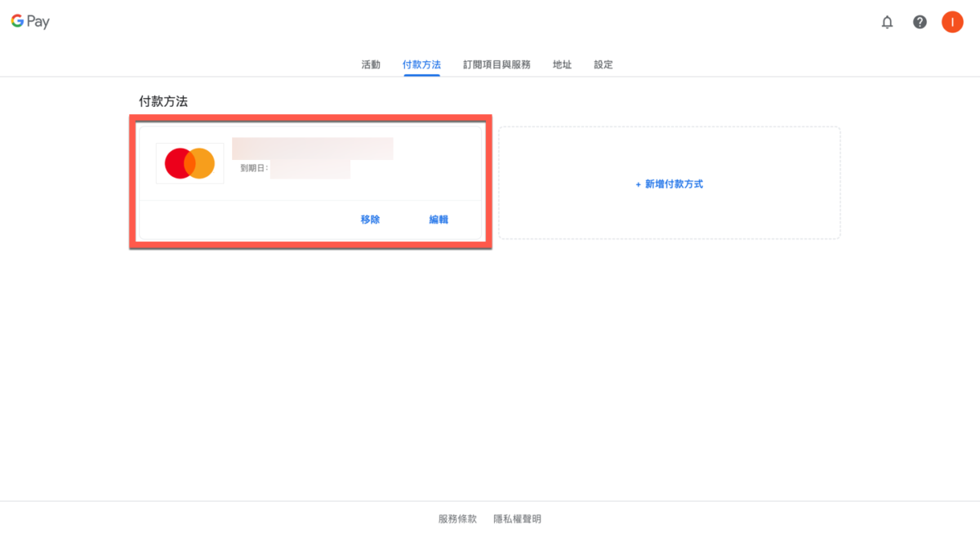Open the help question mark icon

pyautogui.click(x=920, y=22)
